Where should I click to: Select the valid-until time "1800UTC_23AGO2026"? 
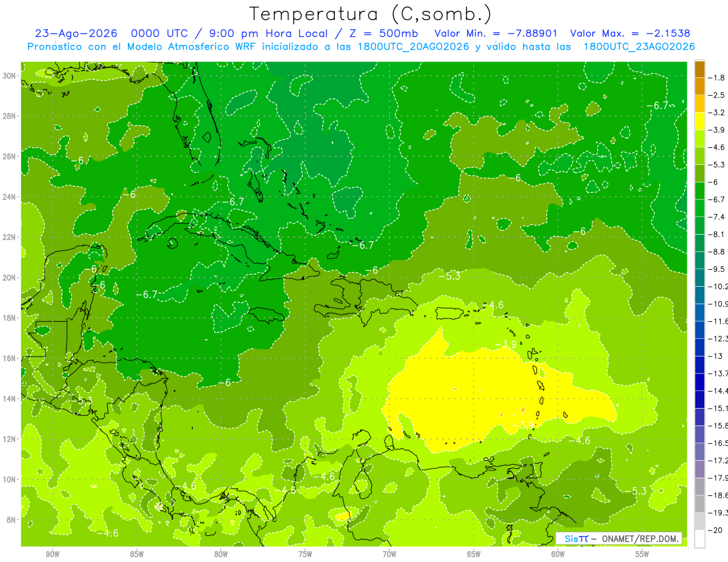coord(639,47)
